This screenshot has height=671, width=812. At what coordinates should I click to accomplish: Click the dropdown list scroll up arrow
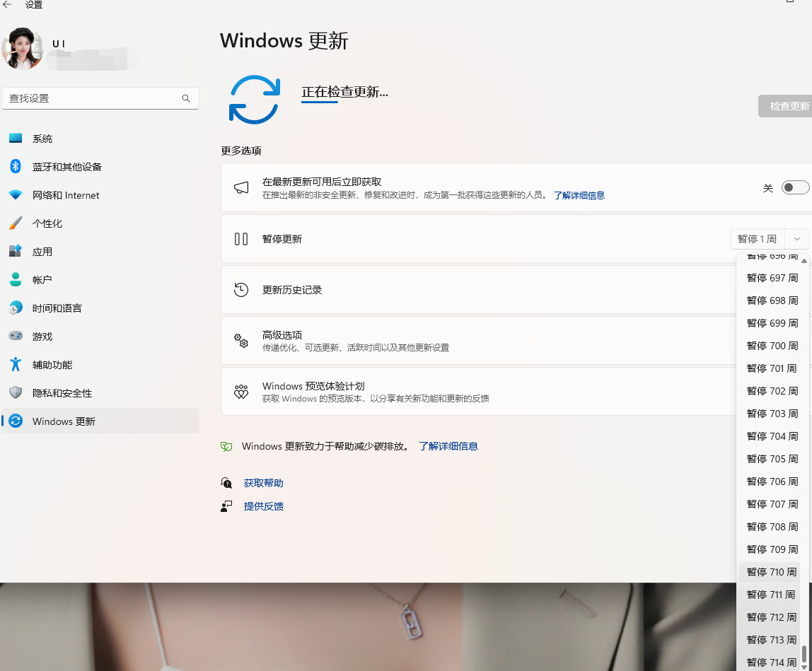click(804, 260)
